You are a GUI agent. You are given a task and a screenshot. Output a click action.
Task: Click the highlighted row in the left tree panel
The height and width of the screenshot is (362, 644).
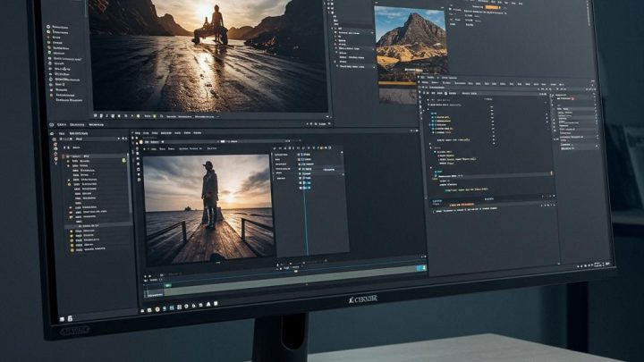click(98, 226)
